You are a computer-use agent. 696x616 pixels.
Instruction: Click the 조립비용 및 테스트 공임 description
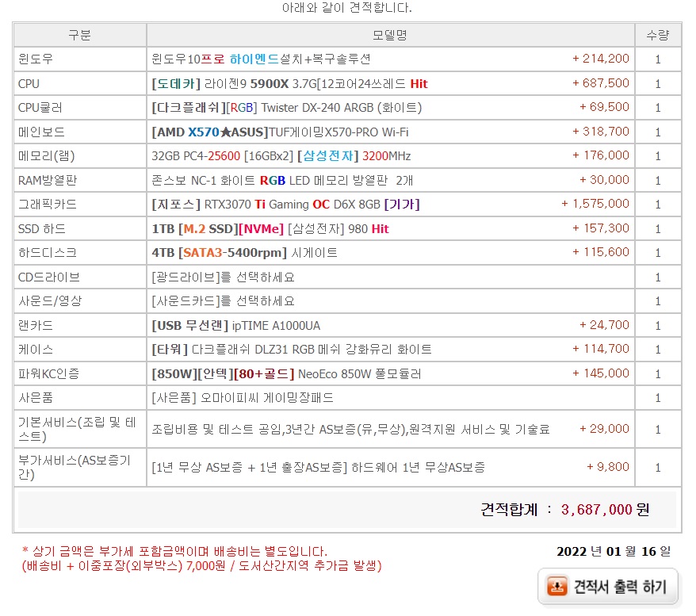point(350,430)
